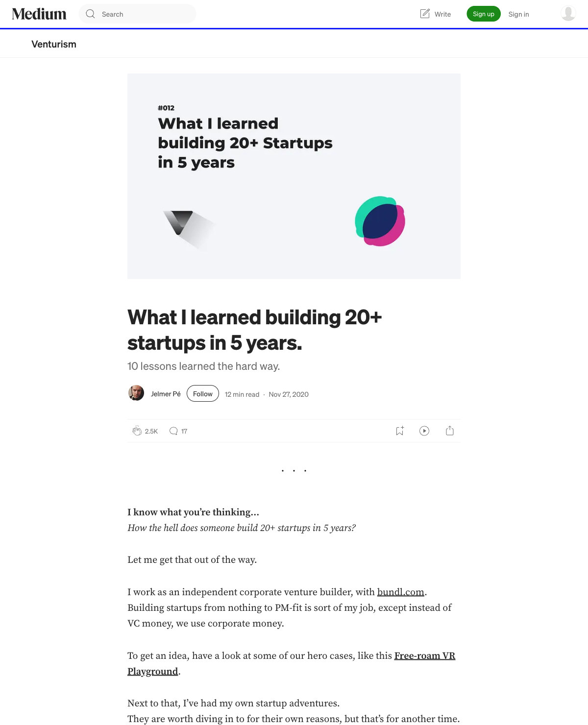The image size is (588, 725).
Task: Open the bundl.com link
Action: click(x=400, y=592)
